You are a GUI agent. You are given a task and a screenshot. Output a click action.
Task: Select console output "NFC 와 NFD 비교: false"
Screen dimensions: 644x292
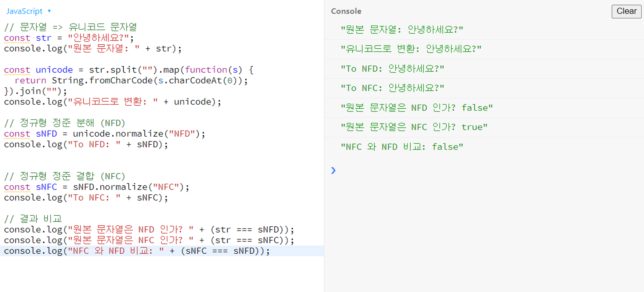pyautogui.click(x=402, y=147)
